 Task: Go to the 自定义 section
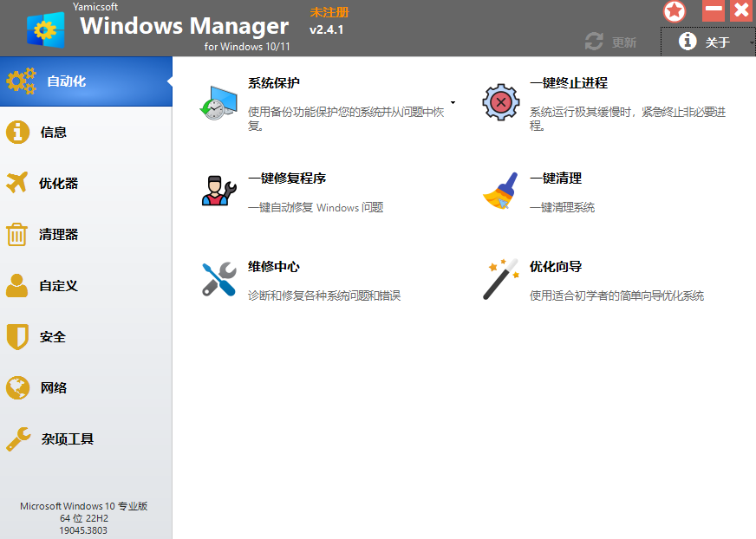[87, 285]
